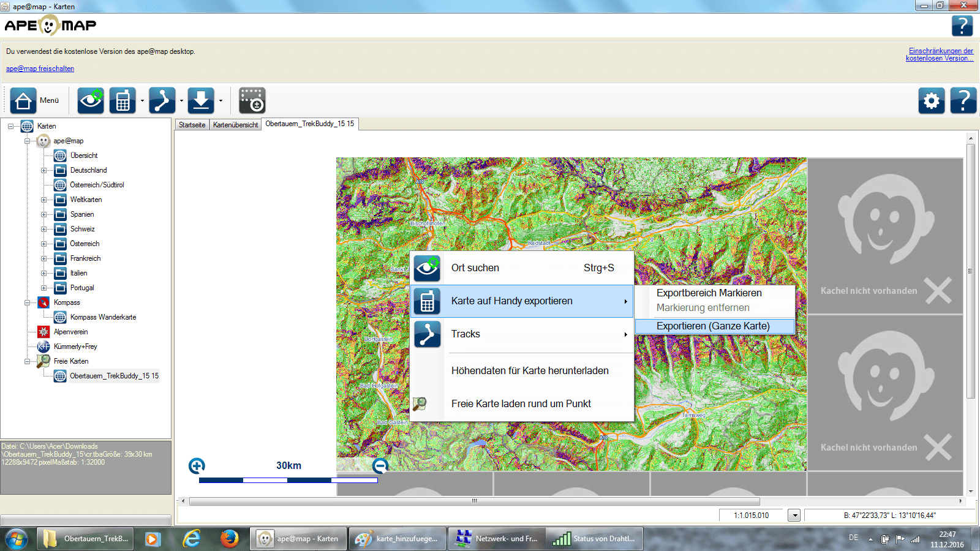Viewport: 980px width, 551px height.
Task: Open Firefox from the taskbar
Action: click(230, 539)
